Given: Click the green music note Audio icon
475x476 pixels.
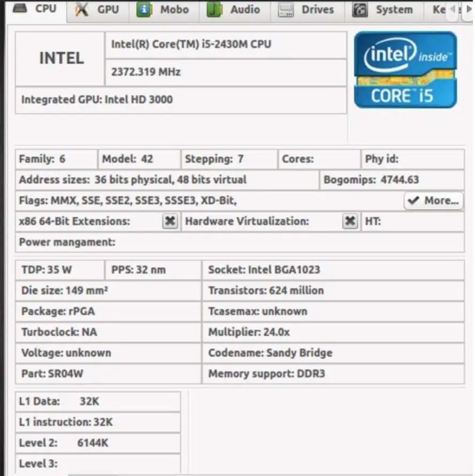Looking at the screenshot, I should point(214,10).
